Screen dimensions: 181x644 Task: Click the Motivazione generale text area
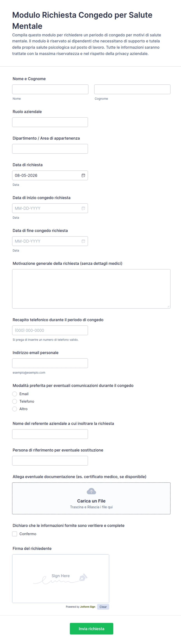pos(91,289)
